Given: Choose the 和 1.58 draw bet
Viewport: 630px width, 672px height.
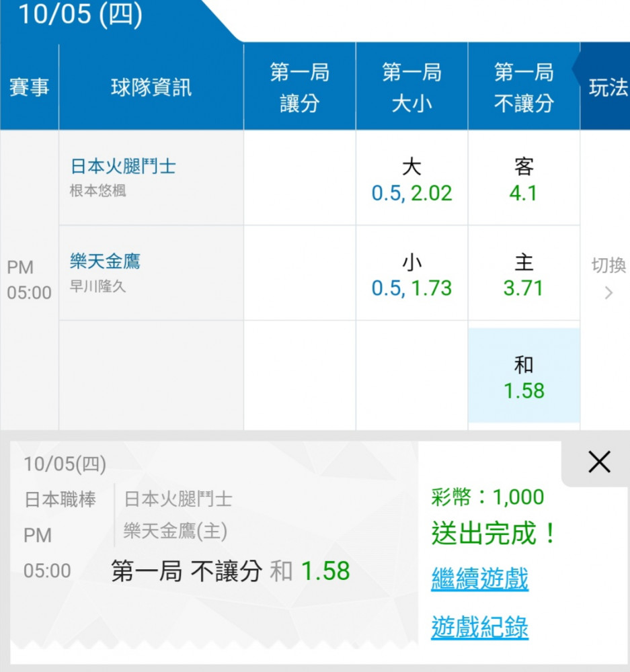Looking at the screenshot, I should click(524, 376).
